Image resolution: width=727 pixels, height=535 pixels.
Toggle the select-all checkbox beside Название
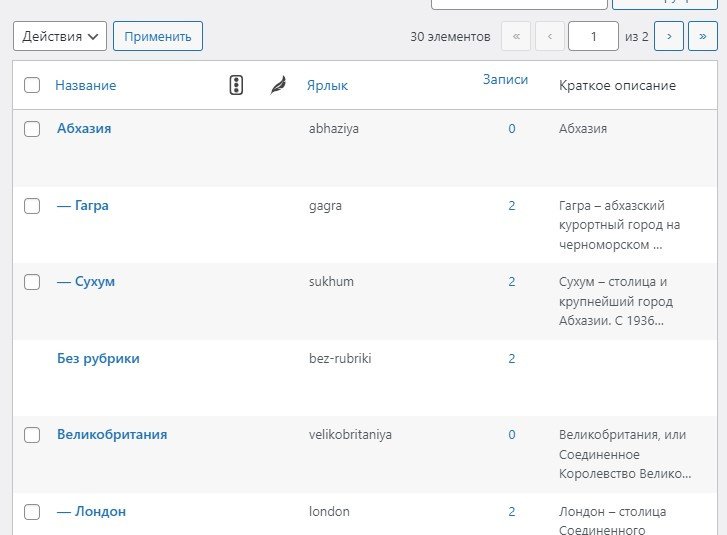tap(32, 85)
